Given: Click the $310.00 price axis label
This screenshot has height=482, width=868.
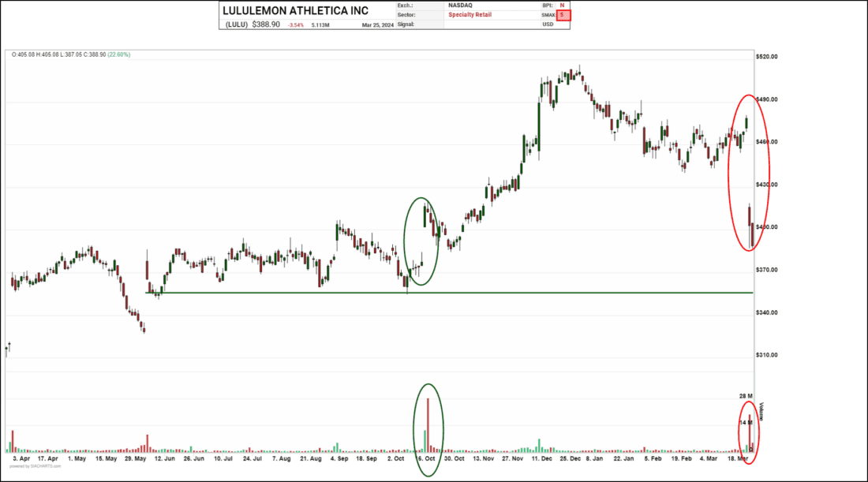Looking at the screenshot, I should pyautogui.click(x=767, y=355).
